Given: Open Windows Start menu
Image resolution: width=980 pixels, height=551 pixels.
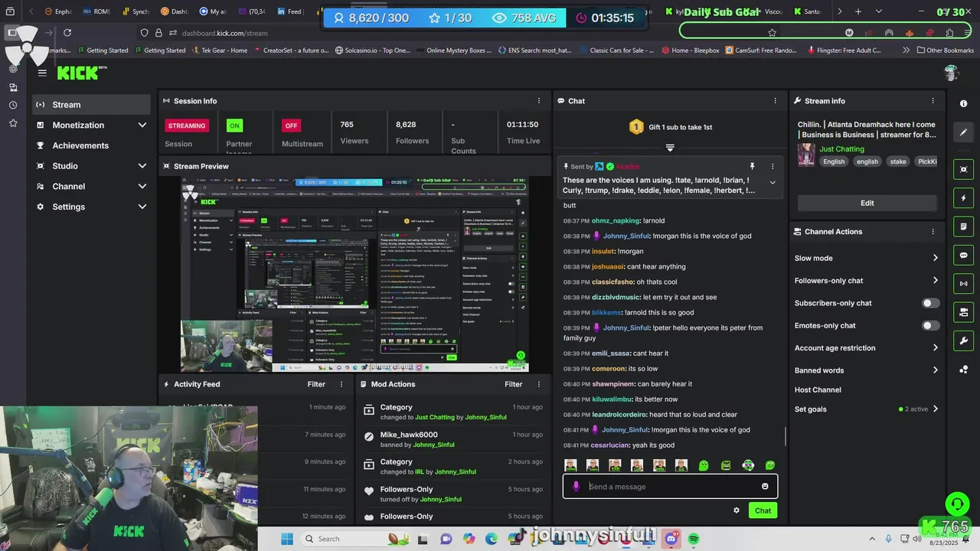Looking at the screenshot, I should pos(286,539).
